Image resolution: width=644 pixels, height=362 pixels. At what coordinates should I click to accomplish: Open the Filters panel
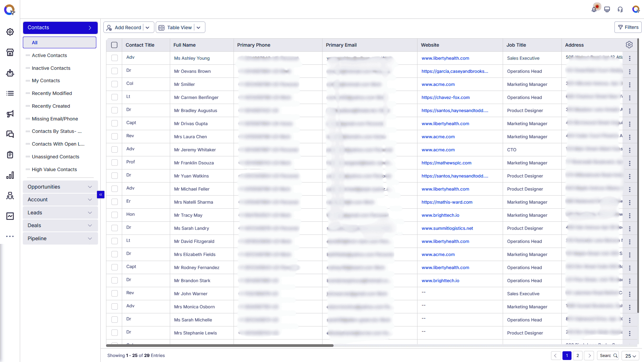point(628,27)
